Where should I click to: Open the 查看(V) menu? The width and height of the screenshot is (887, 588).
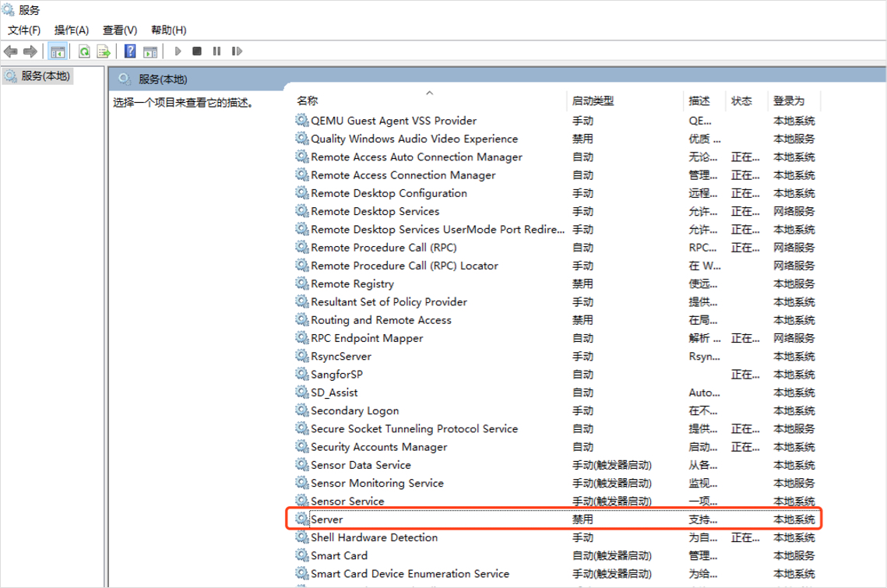(x=120, y=30)
